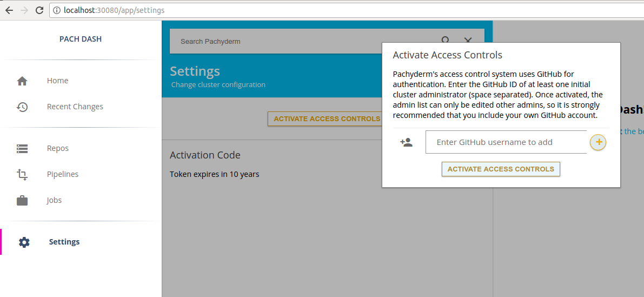
Task: Click the Pipelines icon in sidebar
Action: tap(22, 174)
